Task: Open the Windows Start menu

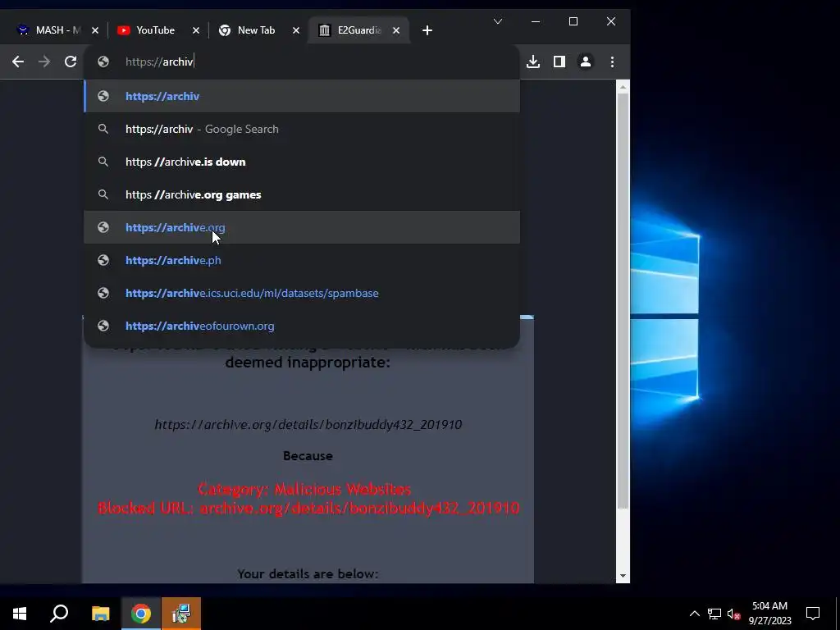Action: pos(20,614)
